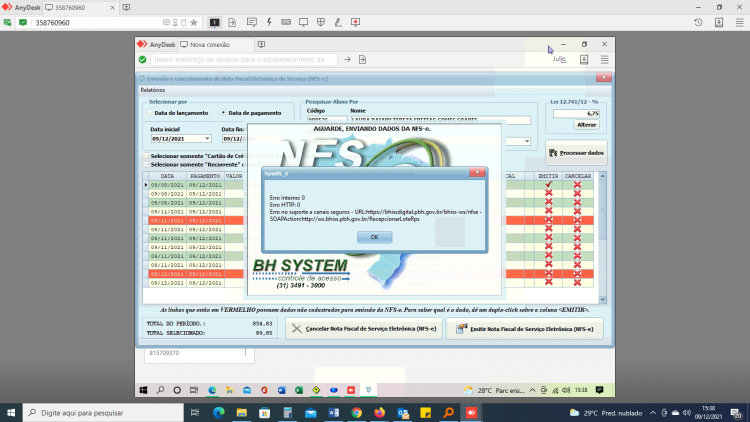
Task: Click the connect arrow in the remote AnyDesk
Action: pos(347,59)
